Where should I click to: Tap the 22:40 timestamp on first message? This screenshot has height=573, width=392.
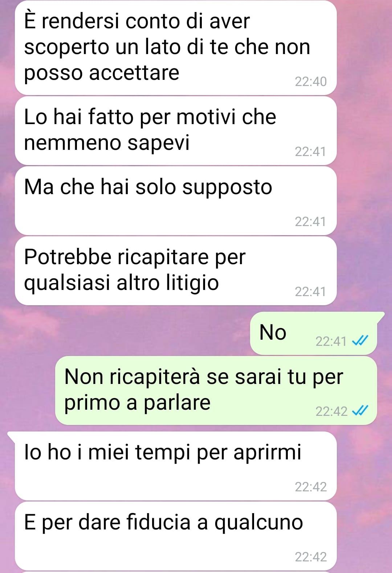coord(311,82)
